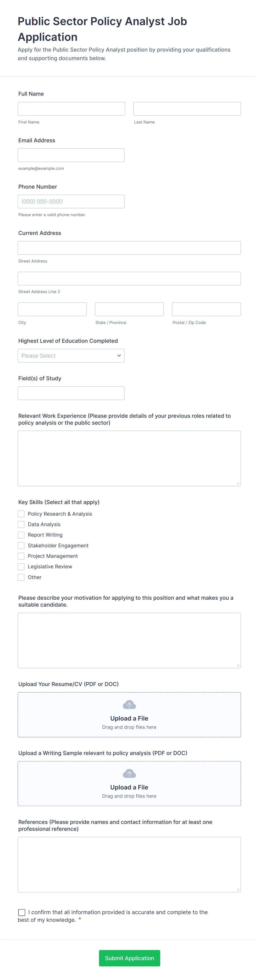Click the Postal / Zip Code field
This screenshot has width=256, height=980.
click(x=206, y=309)
